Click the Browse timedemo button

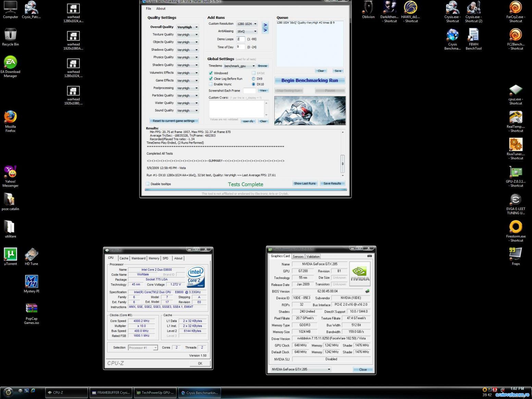(x=263, y=66)
